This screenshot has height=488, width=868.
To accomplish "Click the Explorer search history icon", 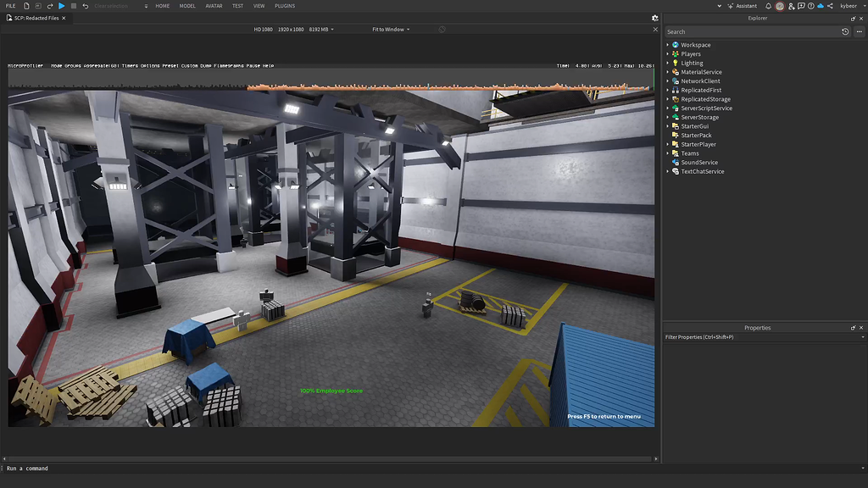I will click(845, 32).
